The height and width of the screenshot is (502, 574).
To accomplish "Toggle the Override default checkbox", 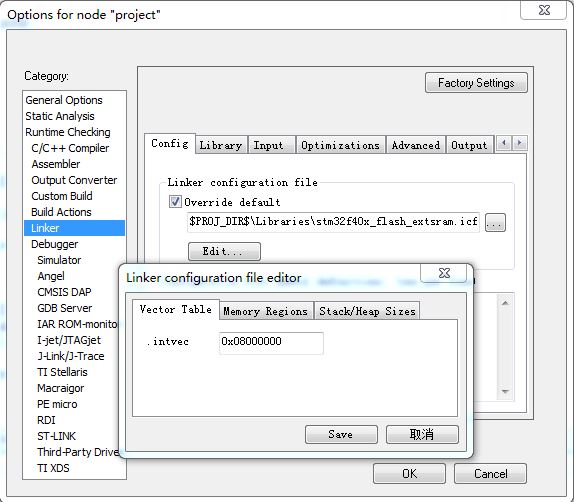I will [175, 201].
